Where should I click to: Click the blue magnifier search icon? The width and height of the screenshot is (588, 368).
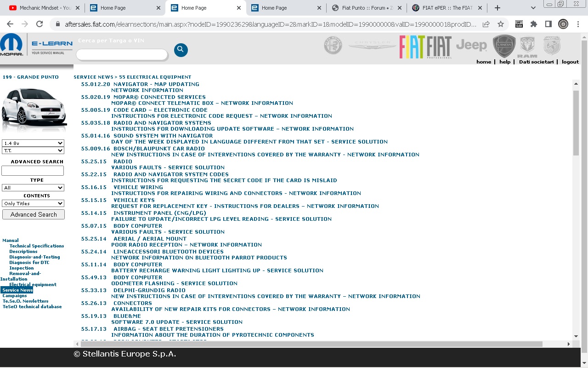click(181, 50)
